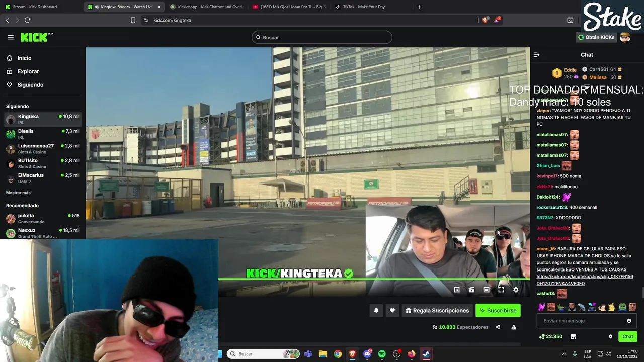Open recommended channel Nexxuz
The height and width of the screenshot is (362, 644).
[43, 233]
